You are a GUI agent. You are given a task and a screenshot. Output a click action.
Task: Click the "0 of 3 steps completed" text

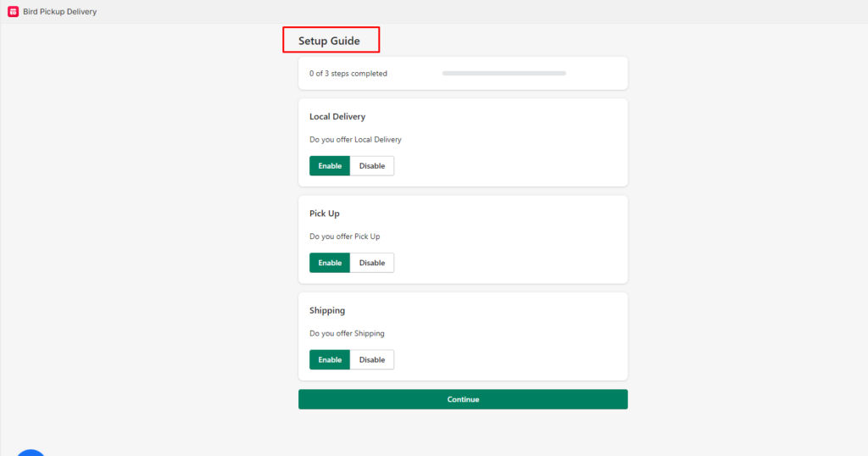point(348,74)
